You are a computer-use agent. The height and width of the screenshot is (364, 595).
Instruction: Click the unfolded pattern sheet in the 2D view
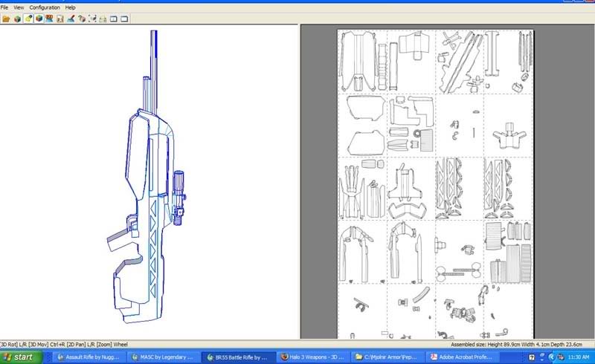click(x=436, y=184)
